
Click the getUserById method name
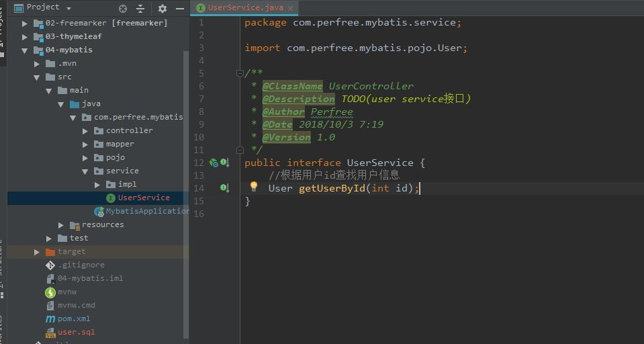click(x=332, y=189)
